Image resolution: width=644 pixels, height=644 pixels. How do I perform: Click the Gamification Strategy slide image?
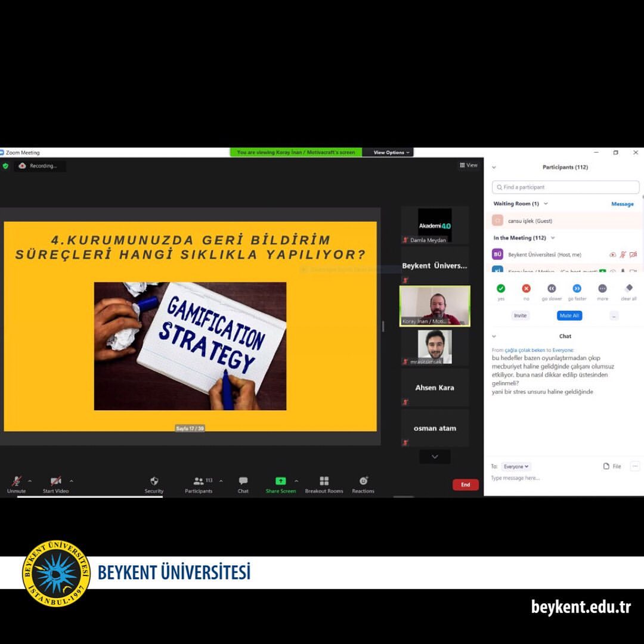(190, 346)
